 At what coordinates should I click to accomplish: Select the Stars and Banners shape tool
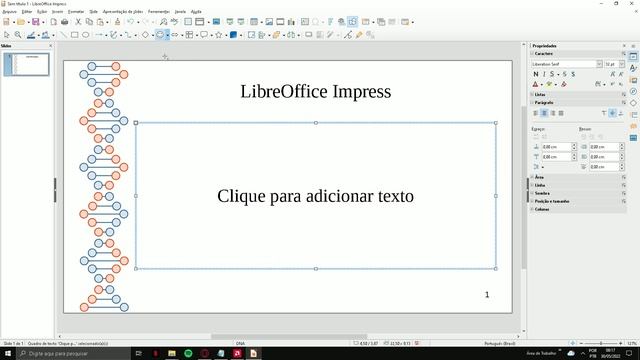pyautogui.click(x=219, y=35)
